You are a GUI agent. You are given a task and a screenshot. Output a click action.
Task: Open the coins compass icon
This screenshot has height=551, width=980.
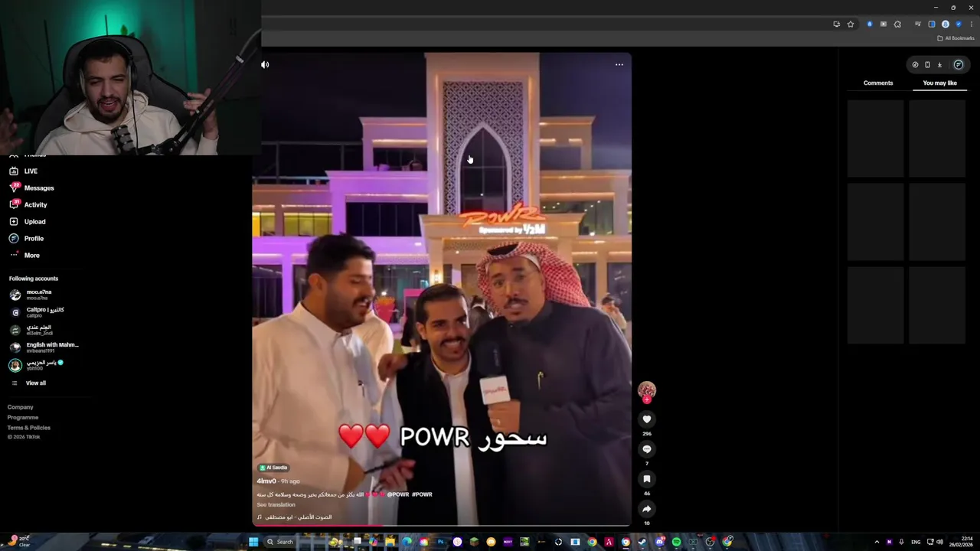pyautogui.click(x=915, y=64)
